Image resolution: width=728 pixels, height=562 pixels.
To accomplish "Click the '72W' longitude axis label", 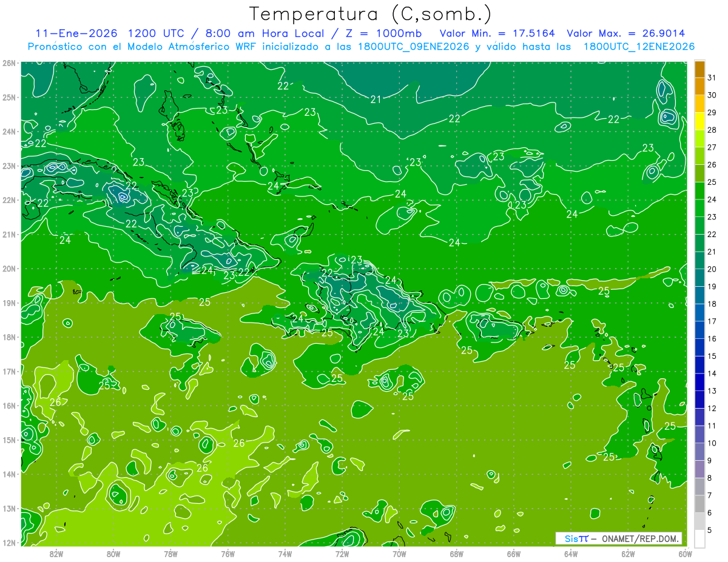I will click(x=342, y=554).
